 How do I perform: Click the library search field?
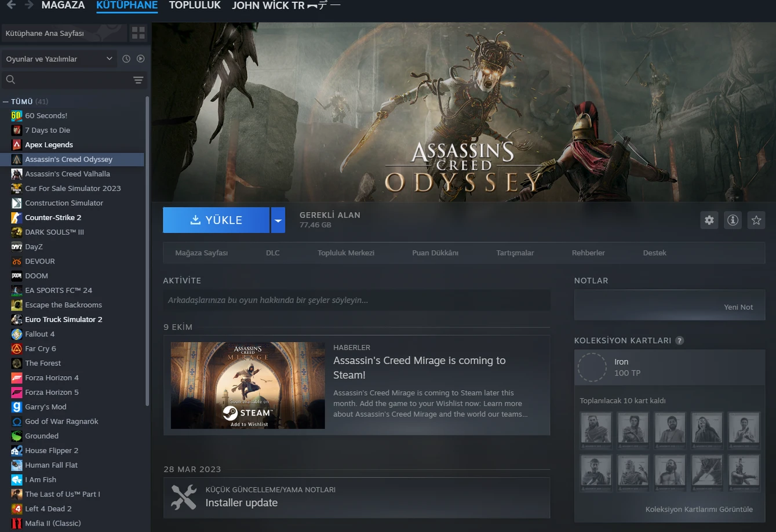[x=74, y=79]
